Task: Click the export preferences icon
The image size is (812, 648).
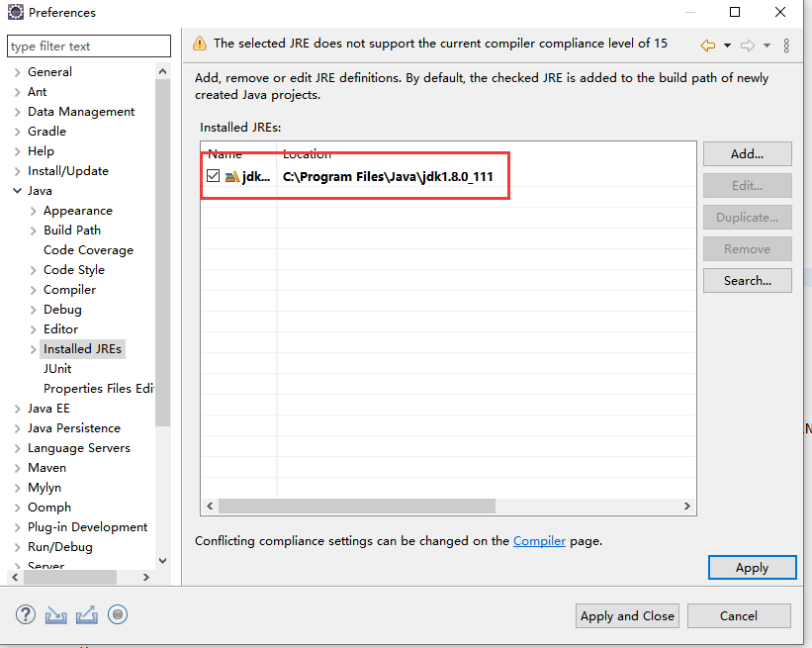Action: [x=87, y=614]
